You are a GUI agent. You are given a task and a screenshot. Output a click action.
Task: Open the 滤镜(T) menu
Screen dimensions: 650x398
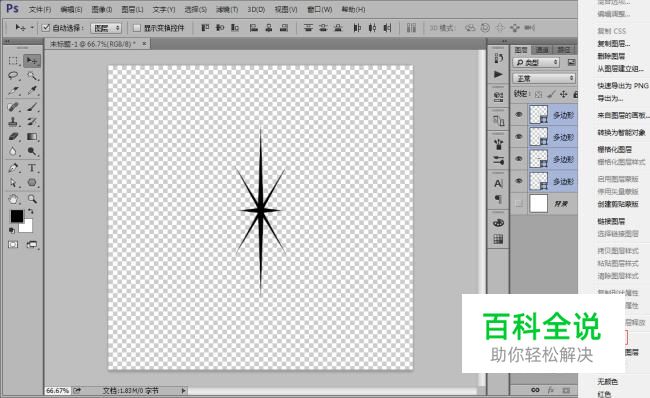[x=227, y=9]
